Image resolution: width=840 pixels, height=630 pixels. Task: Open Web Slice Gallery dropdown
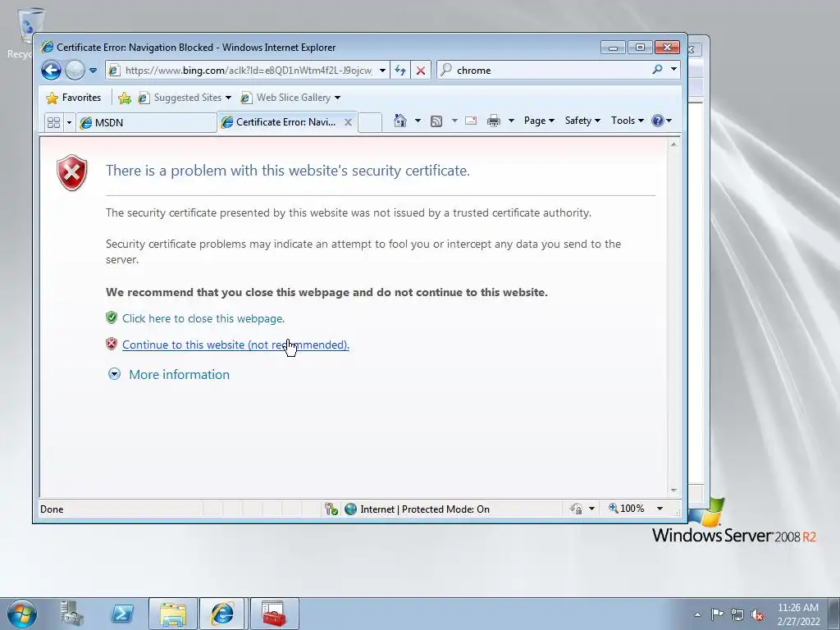291,98
